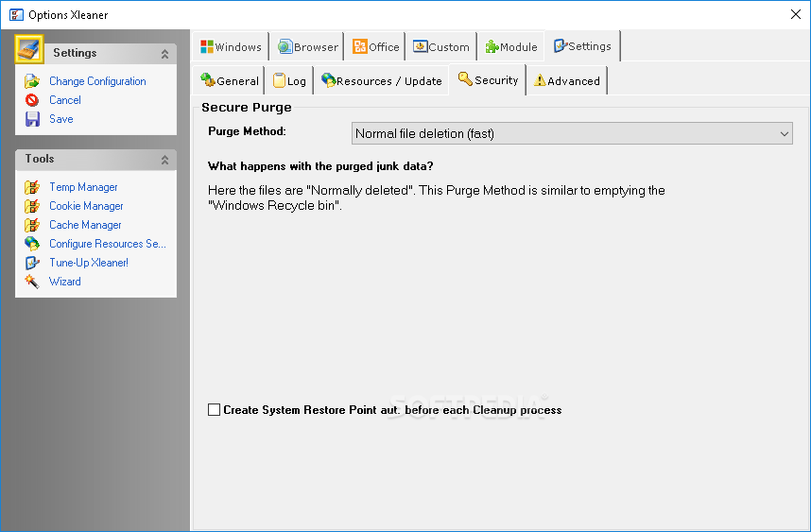
Task: Click the Temp Manager icon
Action: (32, 187)
